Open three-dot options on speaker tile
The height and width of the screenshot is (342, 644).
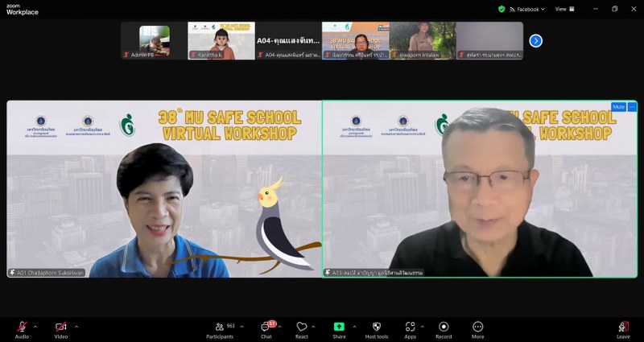632,107
